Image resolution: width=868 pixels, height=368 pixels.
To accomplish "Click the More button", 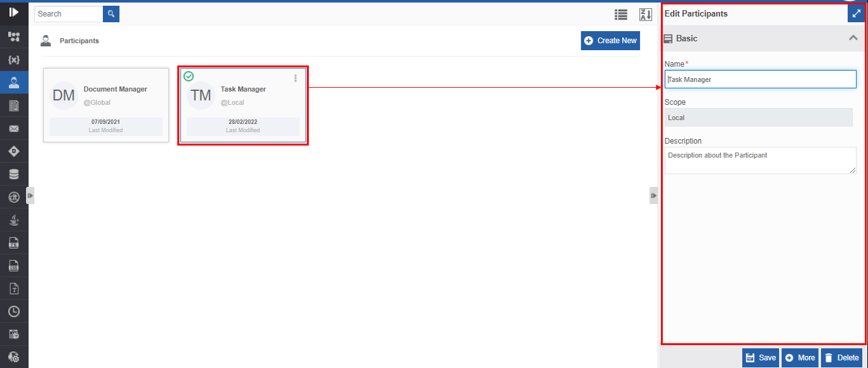I will (800, 358).
